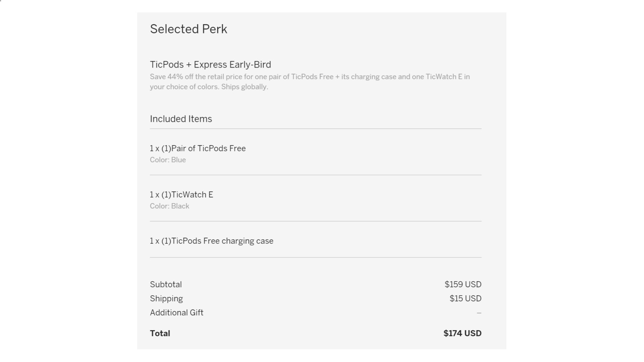The image size is (644, 362).
Task: Click the Additional Gift label
Action: [176, 313]
